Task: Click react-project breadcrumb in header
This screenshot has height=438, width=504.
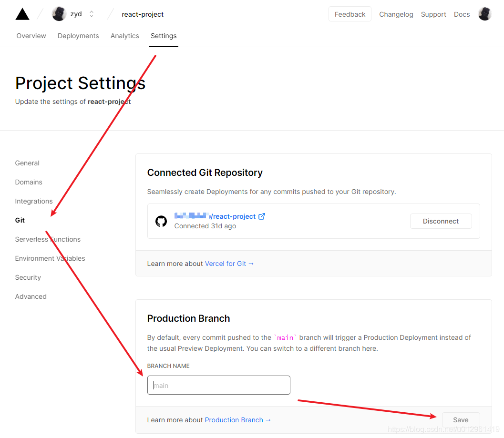Action: point(143,14)
